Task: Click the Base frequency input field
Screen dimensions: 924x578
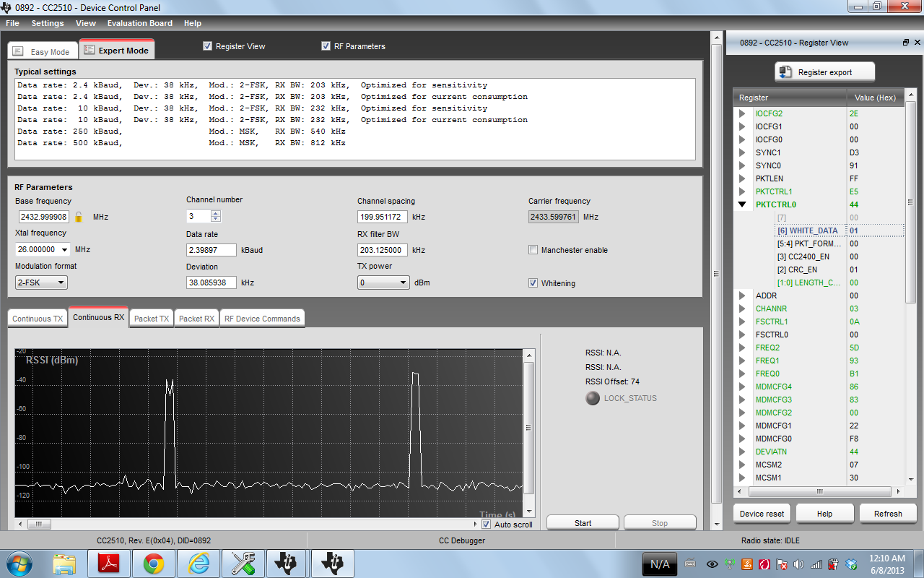Action: coord(44,217)
